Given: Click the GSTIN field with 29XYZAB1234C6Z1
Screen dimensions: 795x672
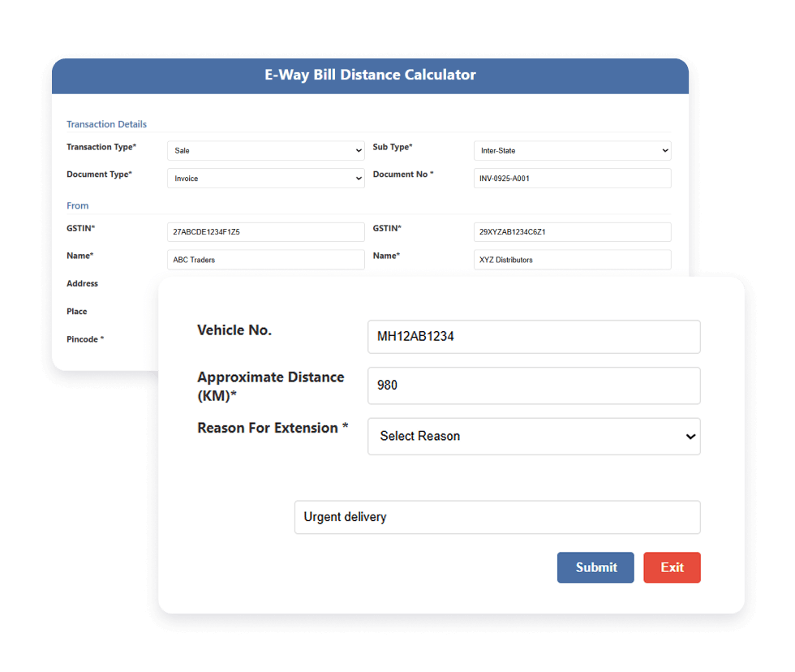Looking at the screenshot, I should [x=572, y=232].
